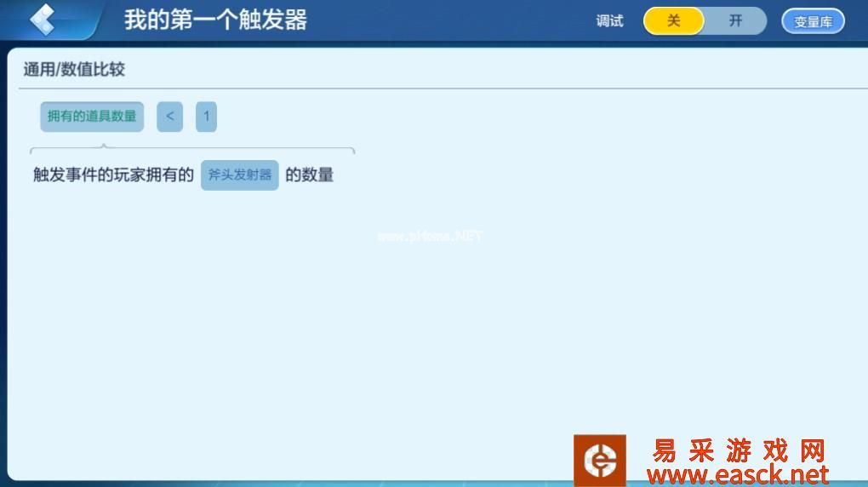Switch debug toggle to 关 (off)
Image resolution: width=868 pixels, height=487 pixels.
tap(673, 21)
